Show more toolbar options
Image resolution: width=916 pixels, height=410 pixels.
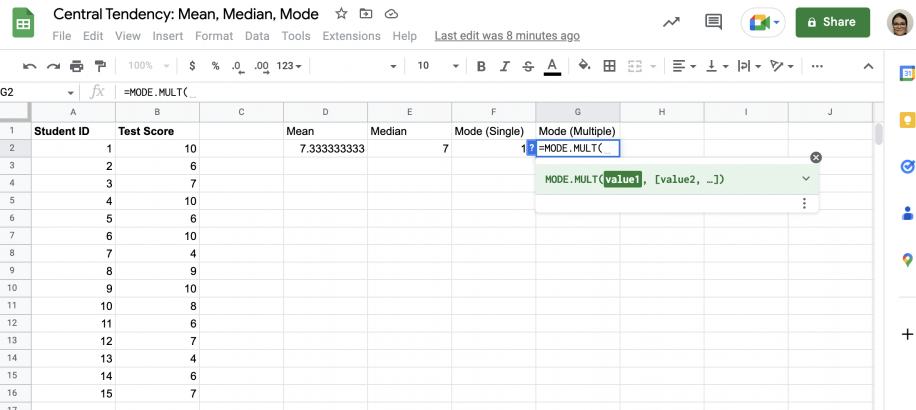(x=817, y=66)
